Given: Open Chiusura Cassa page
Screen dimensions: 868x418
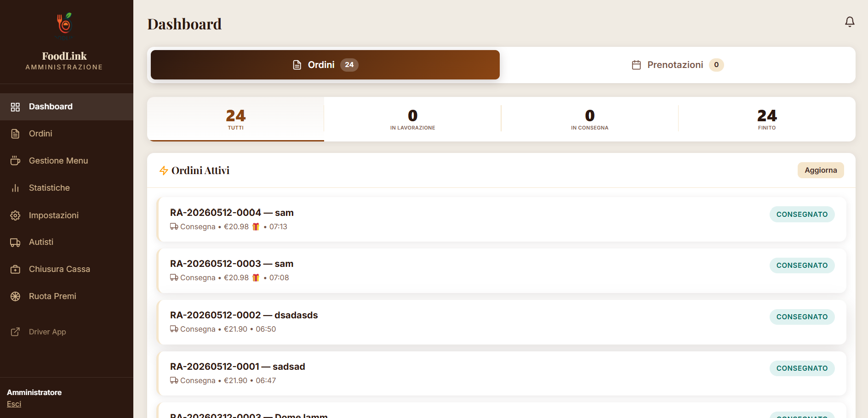Looking at the screenshot, I should (x=67, y=269).
